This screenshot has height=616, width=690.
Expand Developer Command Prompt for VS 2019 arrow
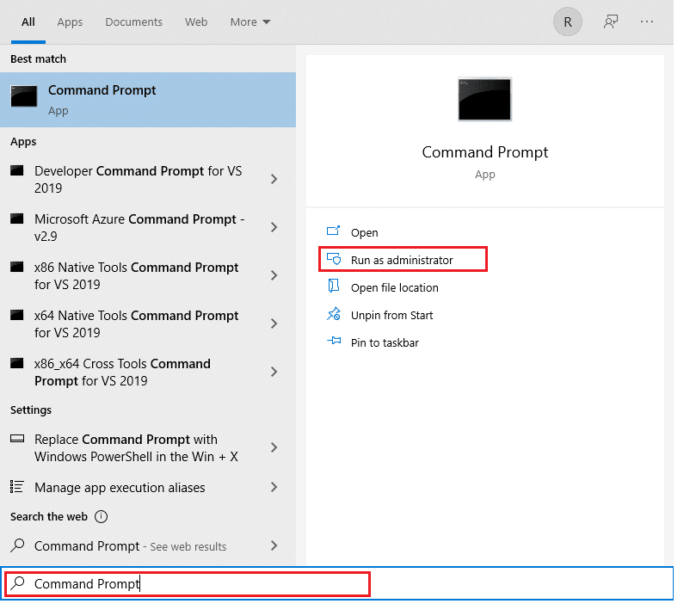[274, 179]
